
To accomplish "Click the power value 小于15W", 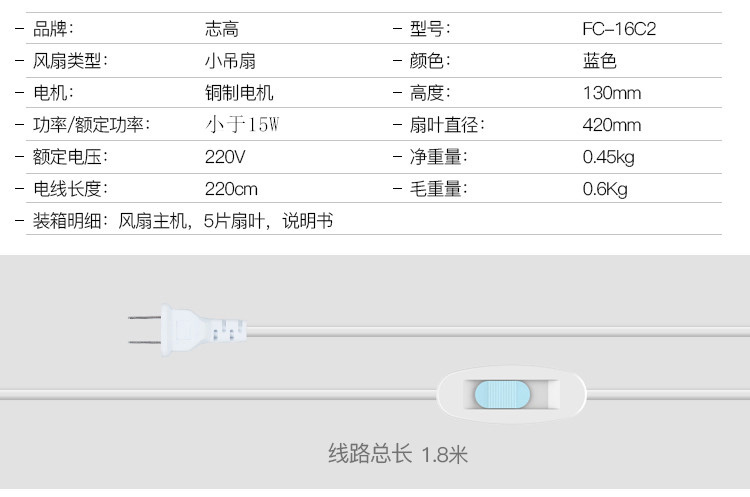I will (x=242, y=124).
